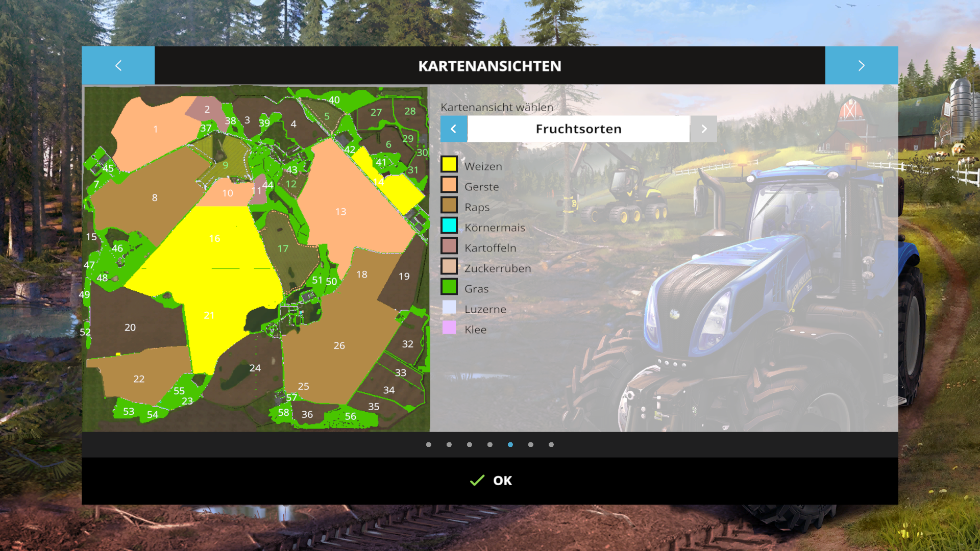The width and height of the screenshot is (980, 551).
Task: Click field 18 on the map
Action: pos(362,274)
